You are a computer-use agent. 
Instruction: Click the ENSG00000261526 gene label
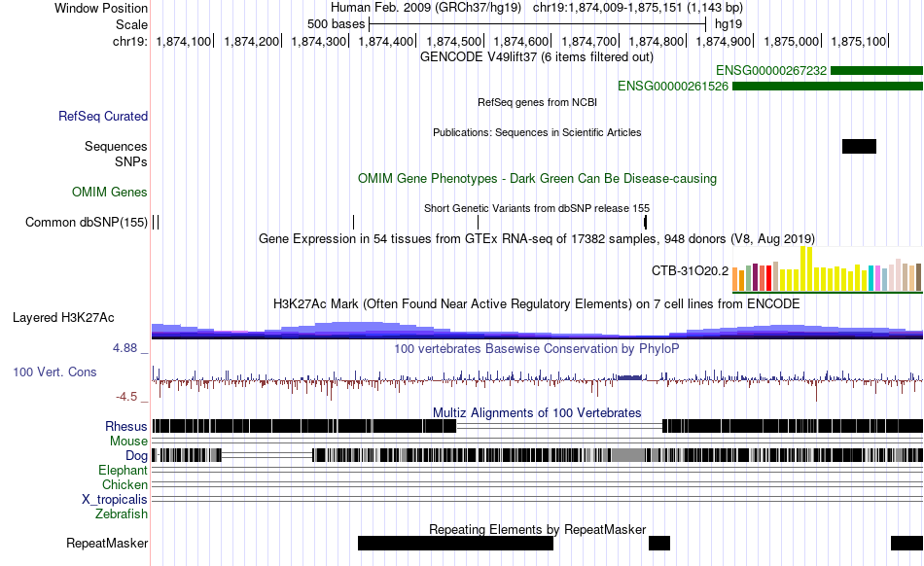[x=672, y=86]
